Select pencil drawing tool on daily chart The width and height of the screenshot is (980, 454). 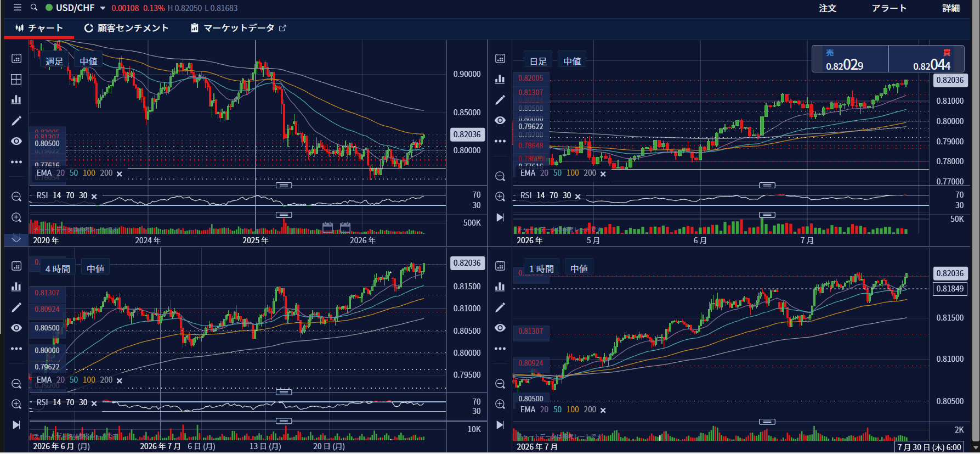click(x=500, y=99)
